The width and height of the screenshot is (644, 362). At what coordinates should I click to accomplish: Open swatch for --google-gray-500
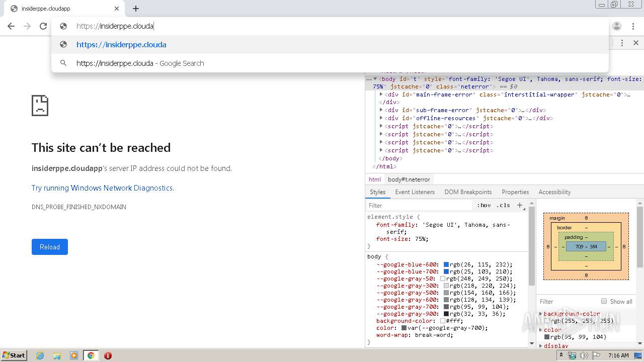(446, 293)
